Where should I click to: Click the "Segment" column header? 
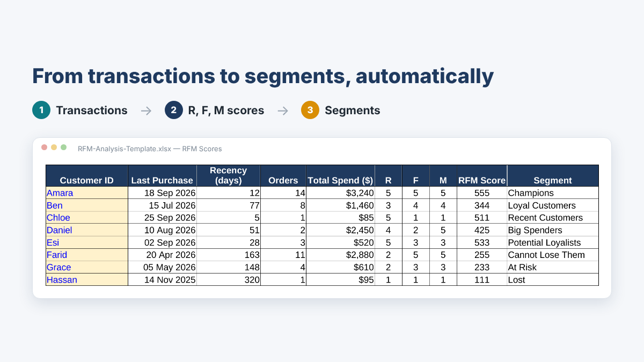tap(553, 176)
